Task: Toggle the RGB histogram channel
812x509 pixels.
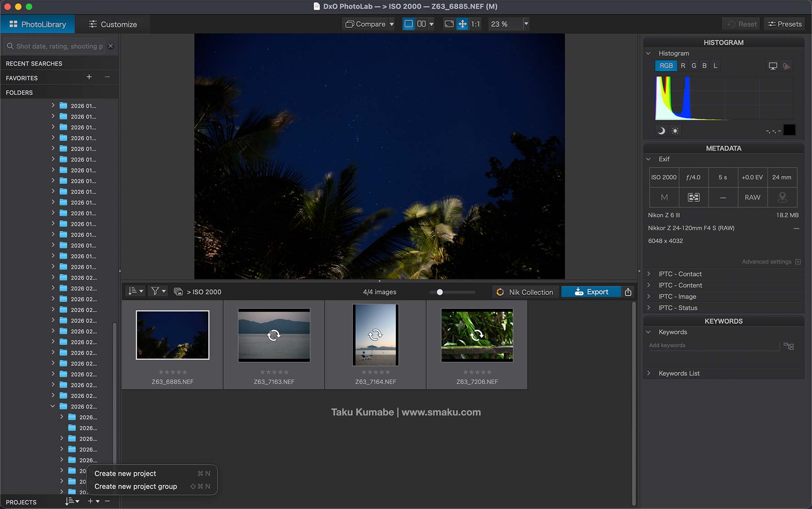Action: [666, 66]
